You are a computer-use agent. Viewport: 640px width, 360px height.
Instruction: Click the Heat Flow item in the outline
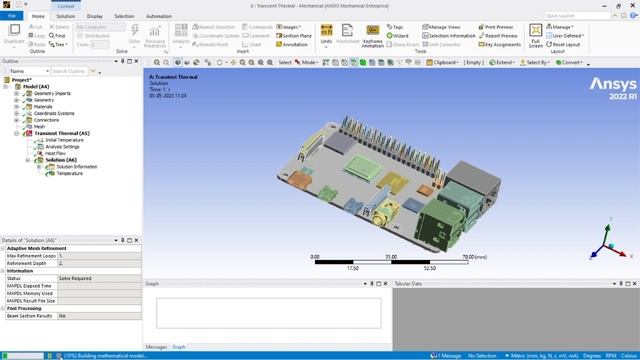[x=55, y=153]
